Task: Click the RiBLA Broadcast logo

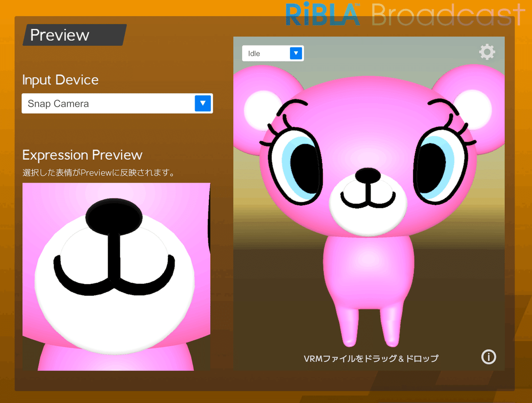Action: [406, 15]
